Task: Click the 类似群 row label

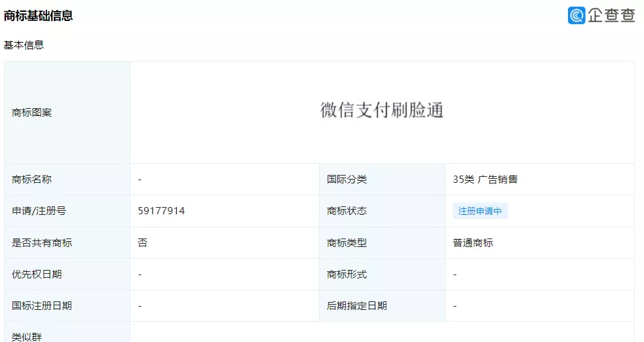Action: 27,337
